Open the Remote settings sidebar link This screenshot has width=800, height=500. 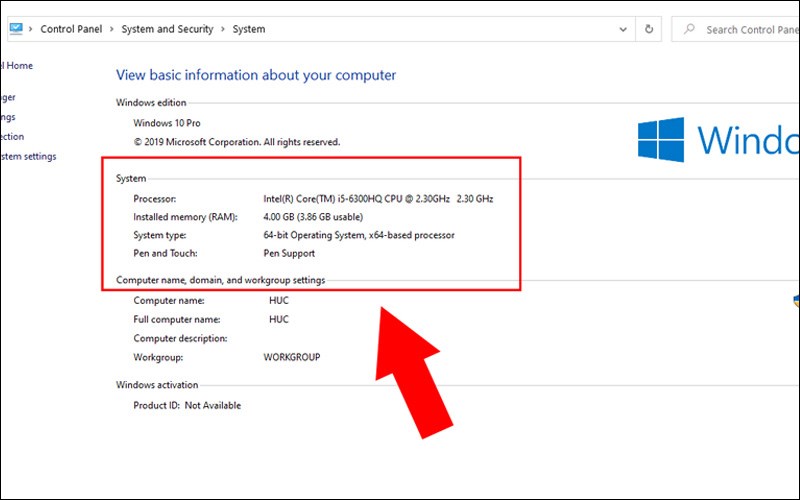click(8, 117)
